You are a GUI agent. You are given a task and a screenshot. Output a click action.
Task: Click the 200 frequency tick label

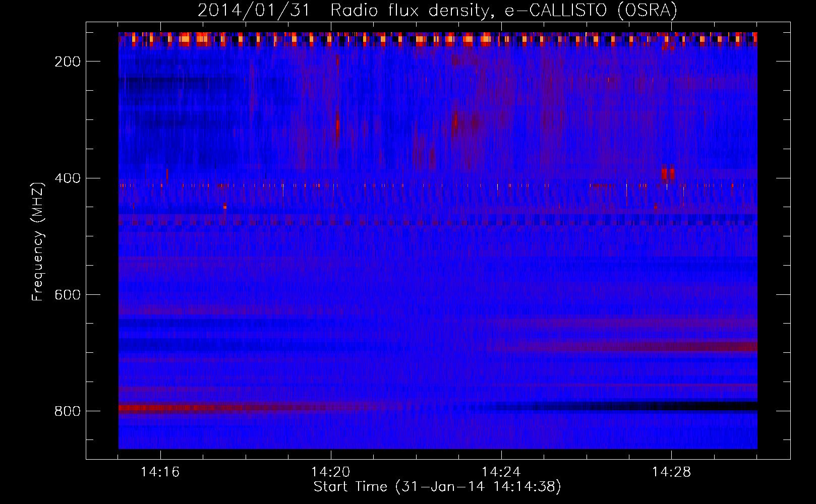pyautogui.click(x=68, y=61)
